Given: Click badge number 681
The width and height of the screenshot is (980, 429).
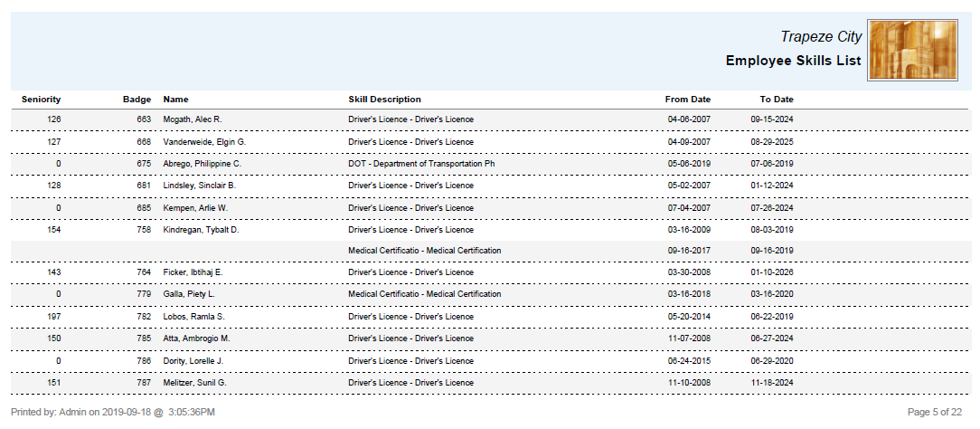Looking at the screenshot, I should coord(144,186).
